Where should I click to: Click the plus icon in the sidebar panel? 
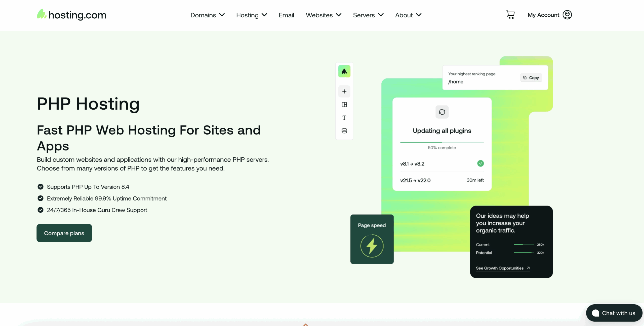pos(344,91)
